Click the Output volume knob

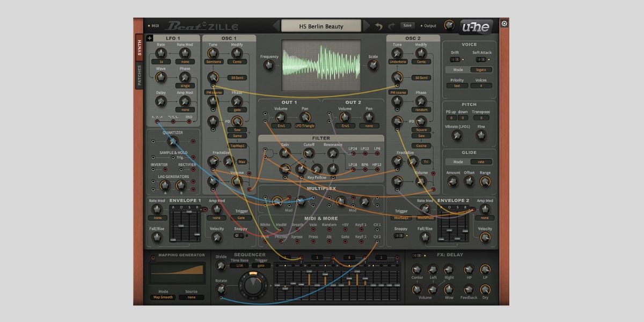[449, 25]
